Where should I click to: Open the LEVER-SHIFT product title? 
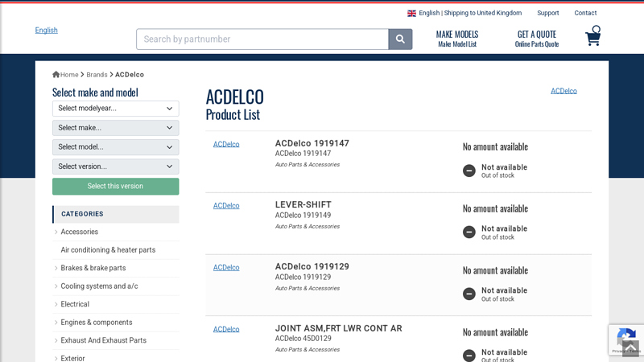coord(303,205)
